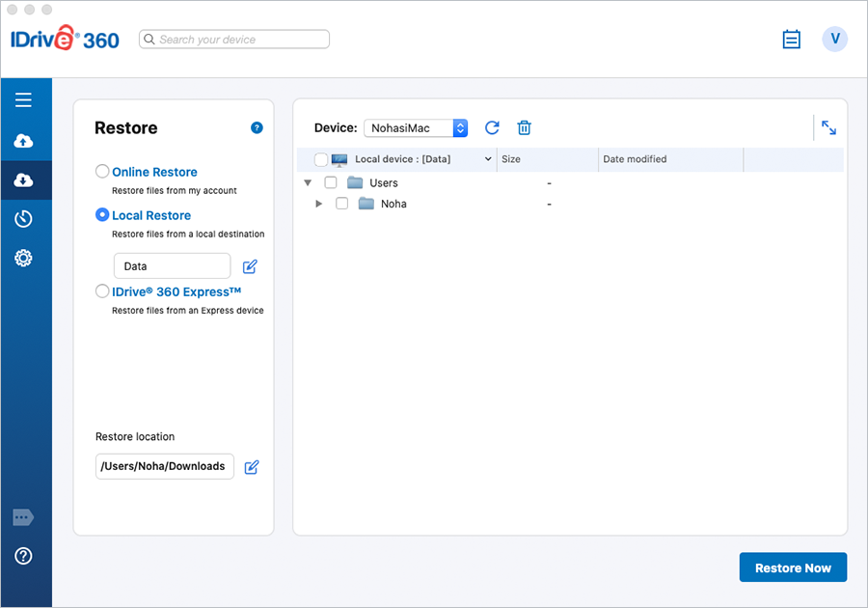Click the Restore Now button
The width and height of the screenshot is (868, 608).
pyautogui.click(x=792, y=567)
